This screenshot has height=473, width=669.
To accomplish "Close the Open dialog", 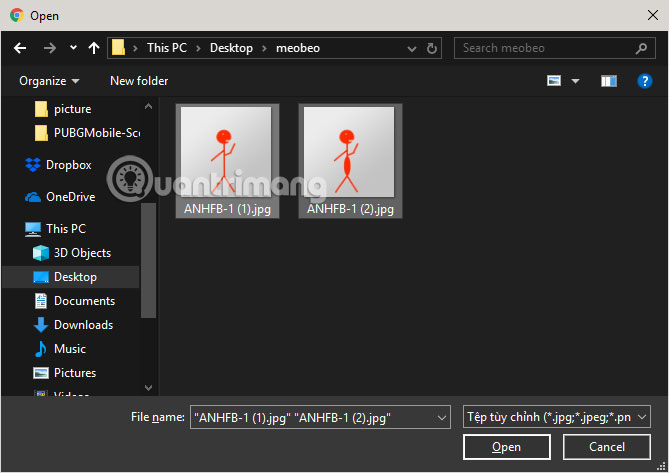I will tap(653, 15).
